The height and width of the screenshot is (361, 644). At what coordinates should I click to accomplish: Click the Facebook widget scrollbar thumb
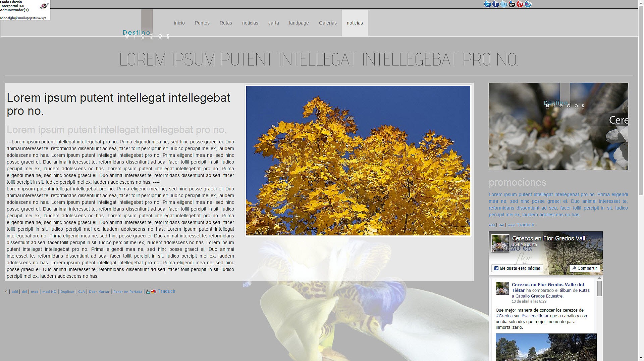(599, 288)
